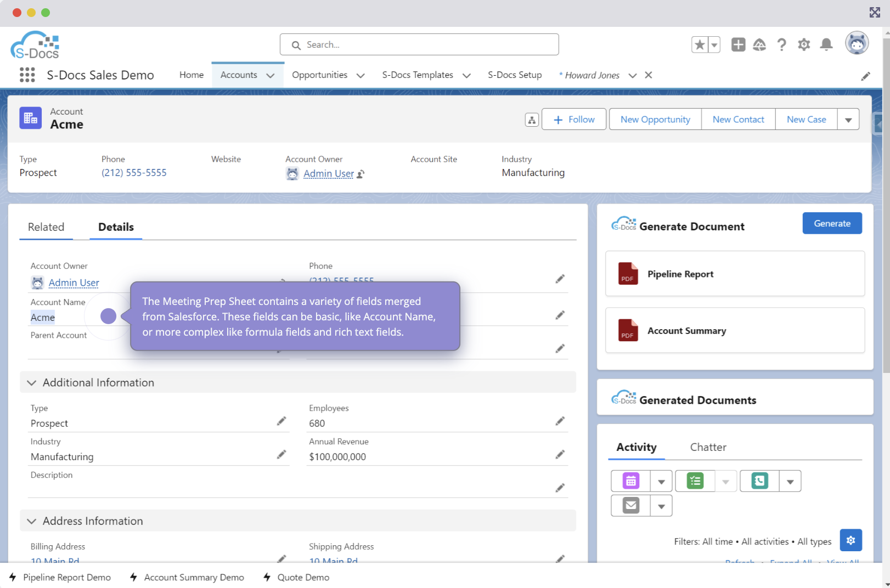The width and height of the screenshot is (890, 588).
Task: Open activity timeline filter settings gear
Action: click(850, 540)
